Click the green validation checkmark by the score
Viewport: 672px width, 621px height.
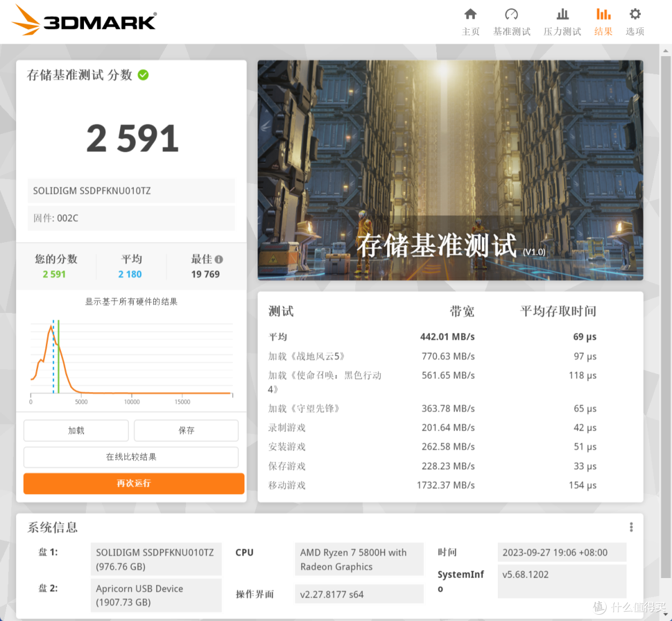(143, 75)
